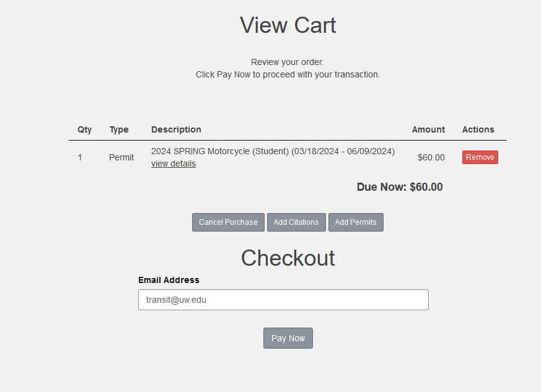Click the quantity value 1 in row
541x392 pixels.
80,157
